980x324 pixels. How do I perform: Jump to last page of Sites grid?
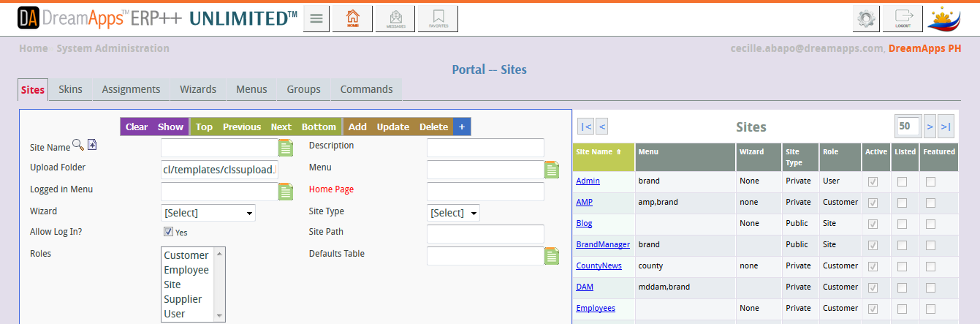(x=946, y=127)
